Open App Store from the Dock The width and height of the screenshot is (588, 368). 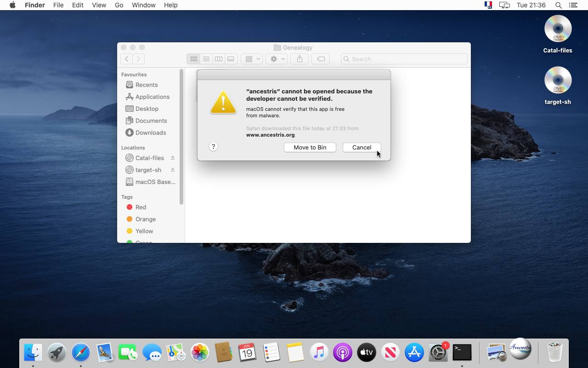click(414, 353)
